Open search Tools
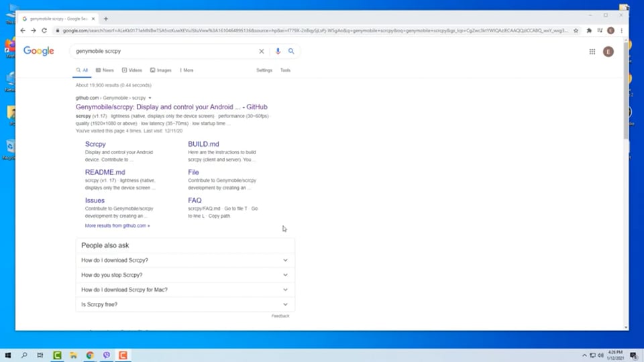Screen dimensions: 644x362 [285, 70]
